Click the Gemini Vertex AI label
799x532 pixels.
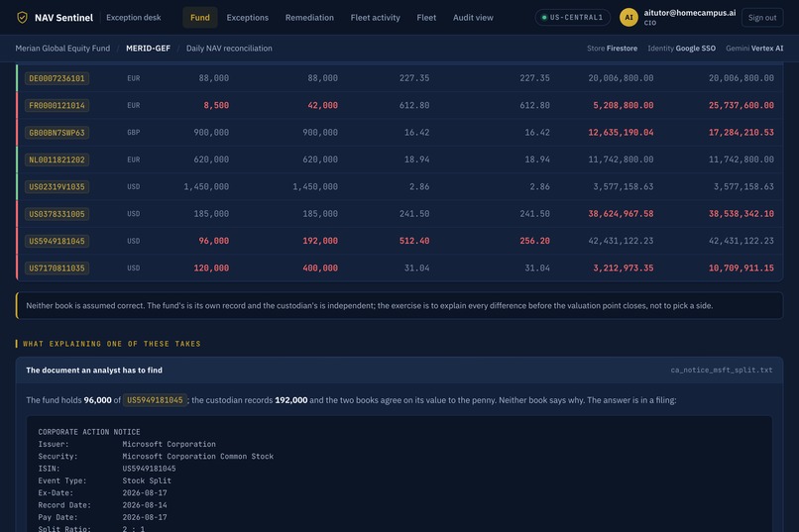754,49
